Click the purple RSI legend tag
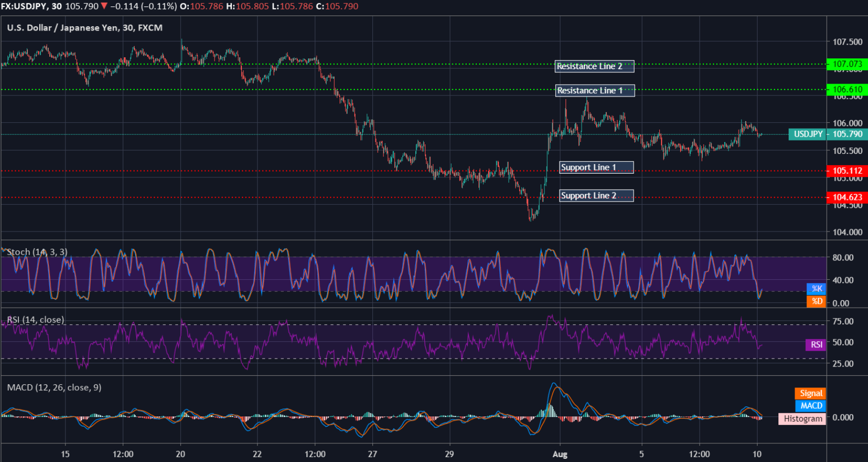Viewport: 868px width, 462px height. (816, 345)
